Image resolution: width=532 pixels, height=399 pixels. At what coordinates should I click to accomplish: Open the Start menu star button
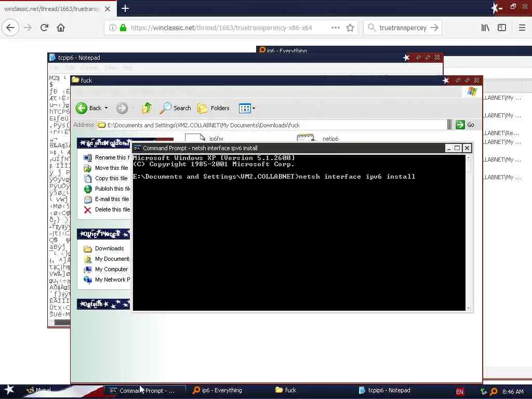click(9, 390)
